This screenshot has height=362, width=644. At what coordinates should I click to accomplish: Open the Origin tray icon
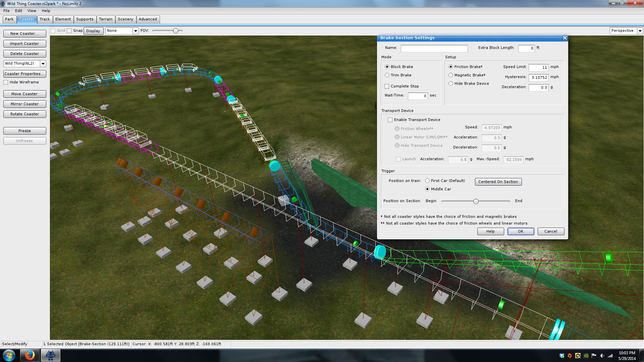[x=570, y=356]
